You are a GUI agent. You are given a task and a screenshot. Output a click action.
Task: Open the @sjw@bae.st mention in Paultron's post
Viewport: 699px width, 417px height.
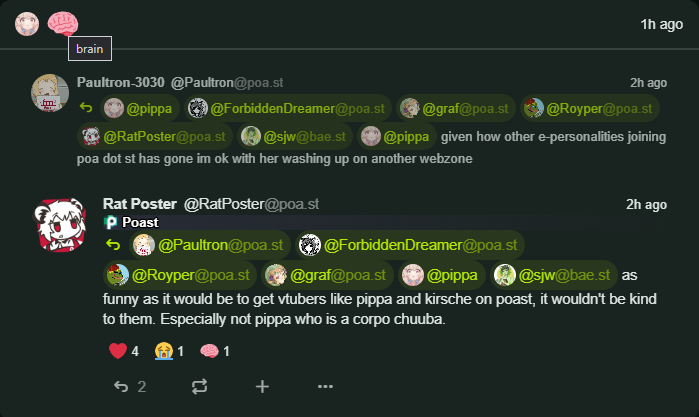(295, 136)
